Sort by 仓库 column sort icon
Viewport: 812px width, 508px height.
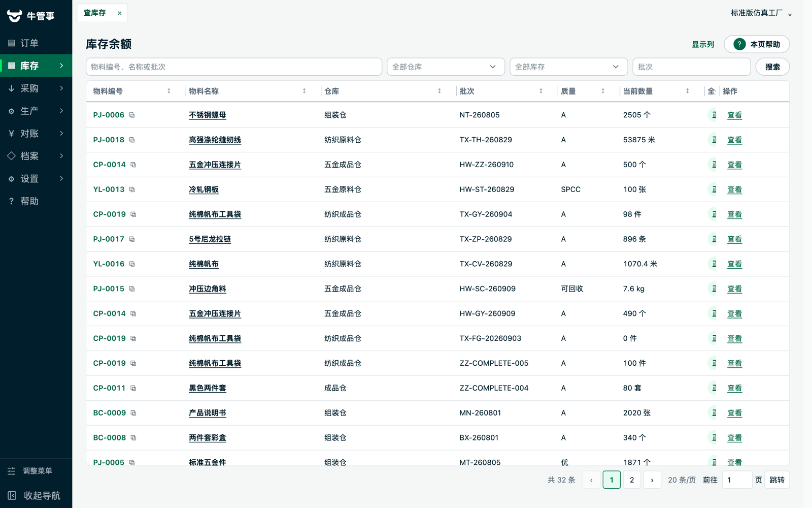coord(439,91)
